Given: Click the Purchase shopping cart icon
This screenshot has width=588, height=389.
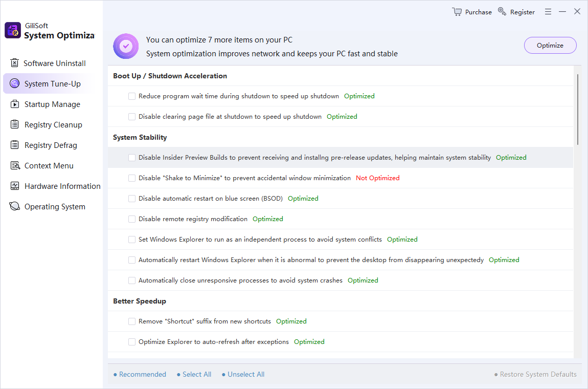Looking at the screenshot, I should (457, 12).
